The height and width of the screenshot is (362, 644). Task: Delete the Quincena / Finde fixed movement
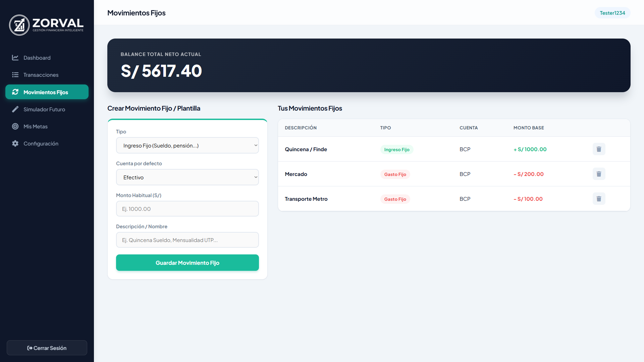coord(599,149)
